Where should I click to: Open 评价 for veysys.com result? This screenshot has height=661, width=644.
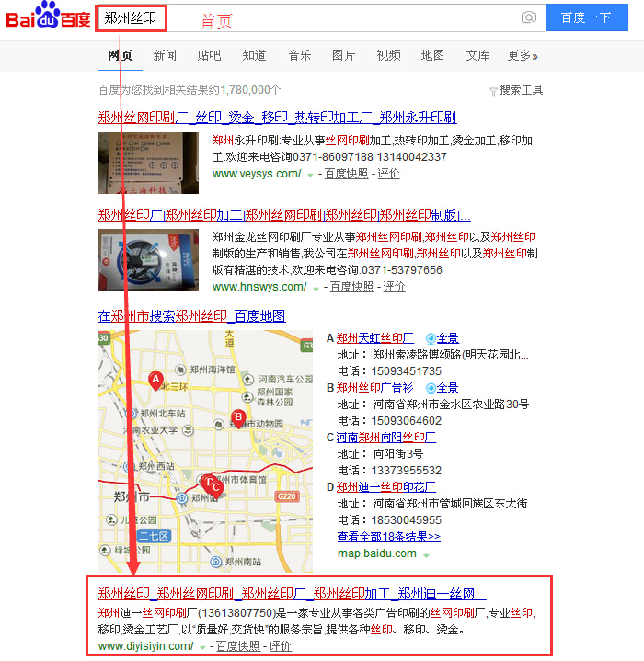[388, 174]
